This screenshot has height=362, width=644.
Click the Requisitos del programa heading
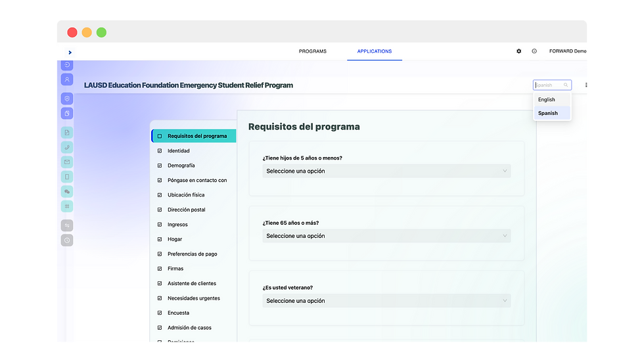coord(304,126)
